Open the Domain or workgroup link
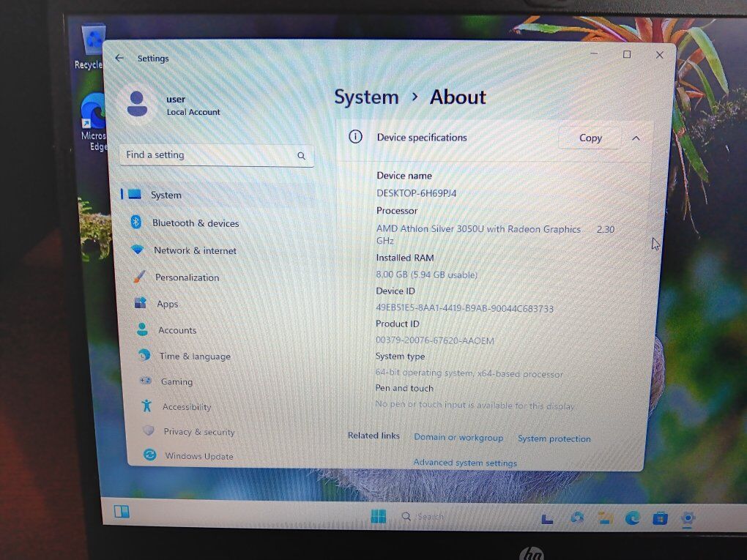This screenshot has height=560, width=747. click(x=458, y=437)
